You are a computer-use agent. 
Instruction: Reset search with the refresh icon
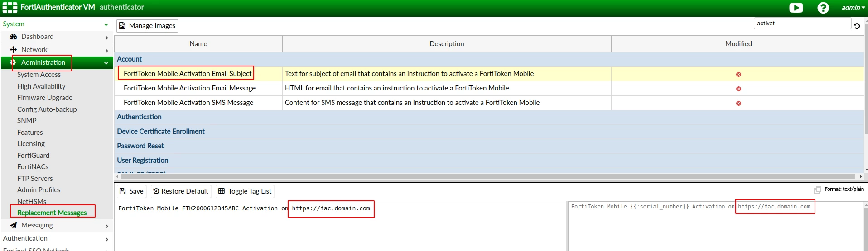click(x=857, y=26)
